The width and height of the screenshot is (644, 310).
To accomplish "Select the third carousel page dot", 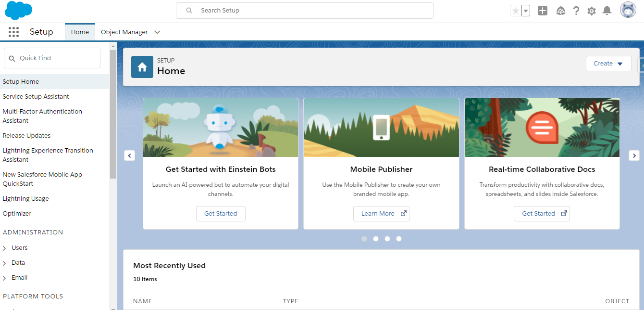I will coord(387,239).
